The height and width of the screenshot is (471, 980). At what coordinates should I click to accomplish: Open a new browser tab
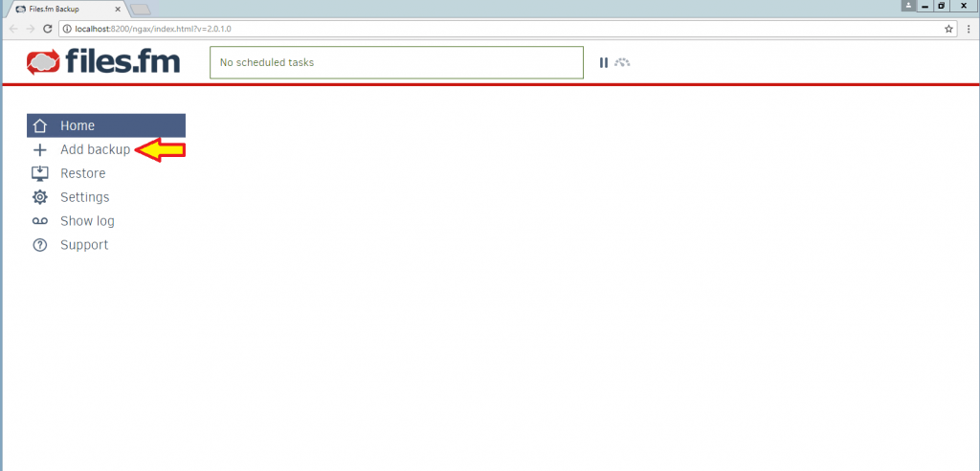pos(141,10)
